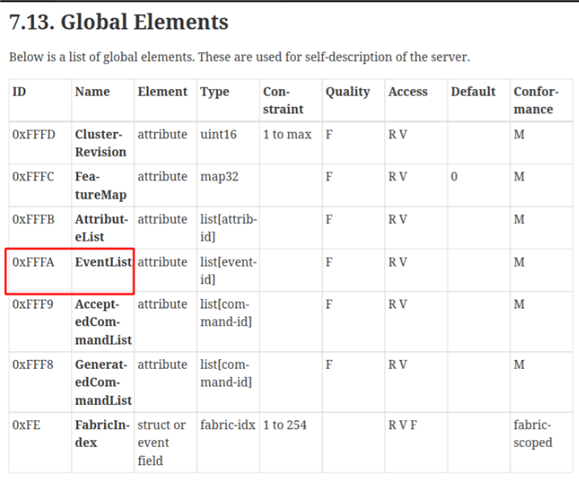Screen dimensions: 579x480
Task: Select the FeatureMap name cell
Action: (x=103, y=185)
